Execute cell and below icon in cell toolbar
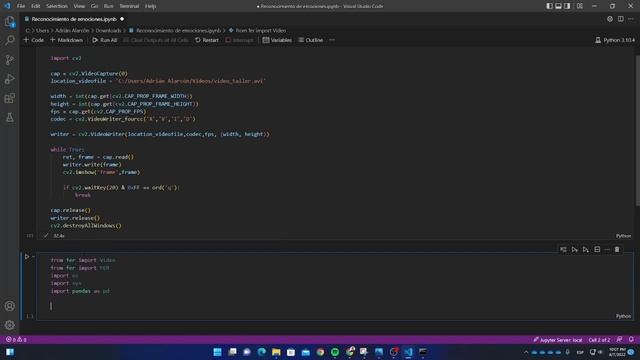The width and height of the screenshot is (640, 360). (x=586, y=249)
